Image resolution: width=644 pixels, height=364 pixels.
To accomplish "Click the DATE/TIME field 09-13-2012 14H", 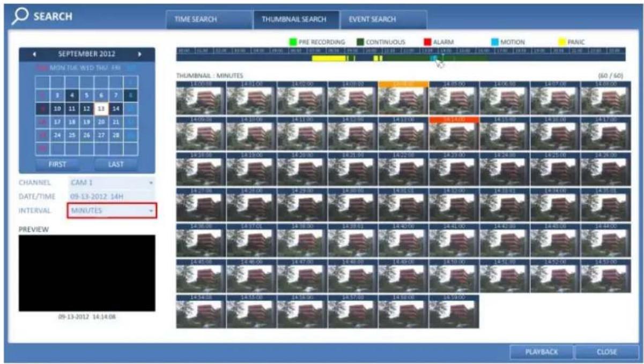I will coord(112,197).
